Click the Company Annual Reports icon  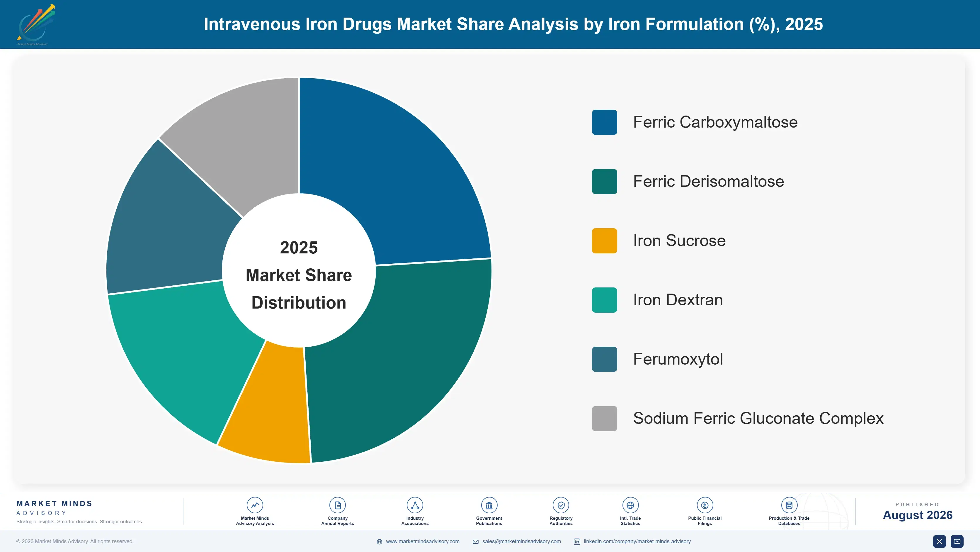337,505
